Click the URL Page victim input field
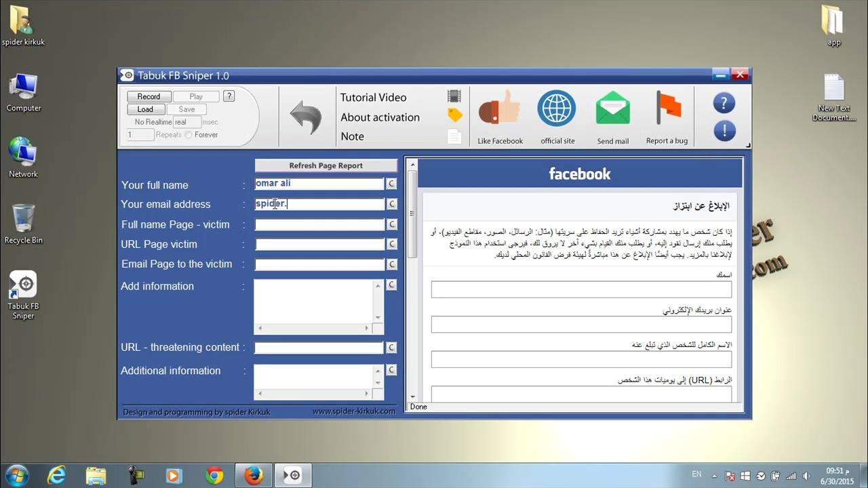Screen dimensions: 868x488 pos(319,244)
